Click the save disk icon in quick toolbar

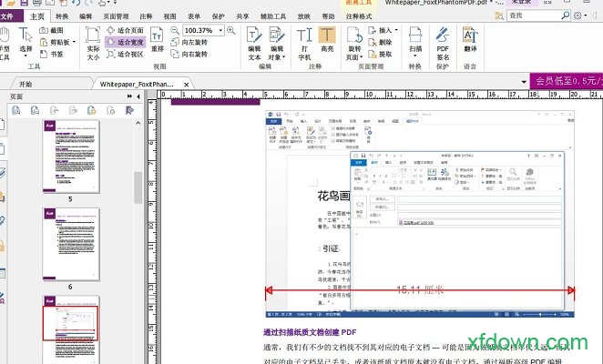coord(24,3)
